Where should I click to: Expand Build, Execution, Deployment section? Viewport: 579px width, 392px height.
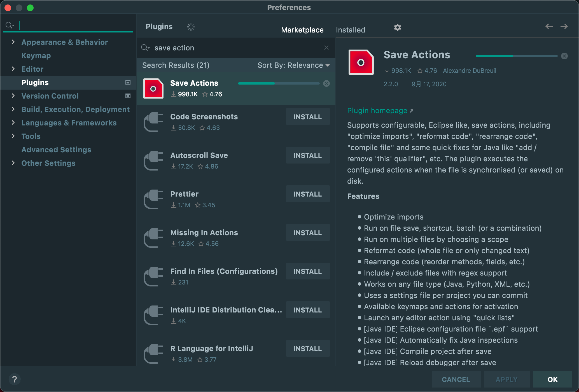(x=13, y=109)
